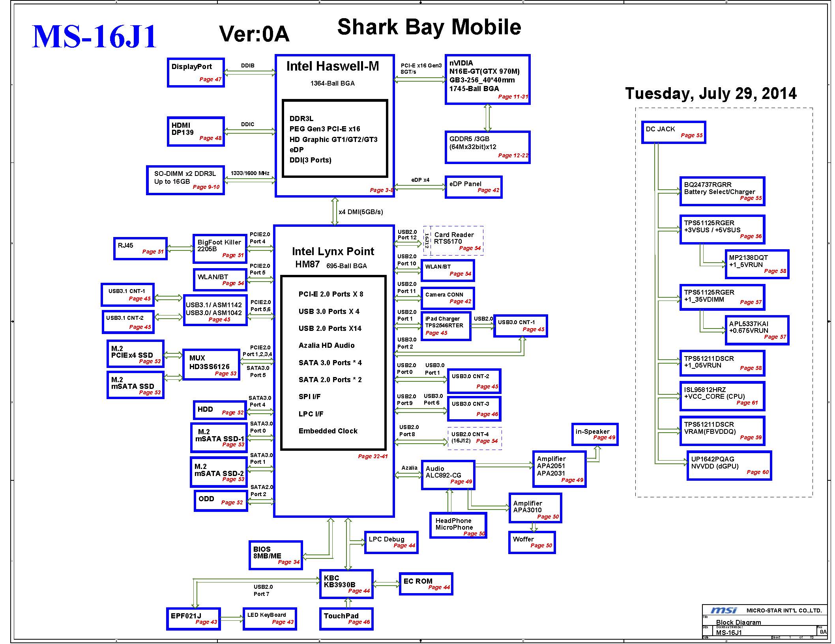Screen dimensions: 835x644
Task: Select the TPS51125RGER +3VSUS / +5VSUS block
Action: 723,230
